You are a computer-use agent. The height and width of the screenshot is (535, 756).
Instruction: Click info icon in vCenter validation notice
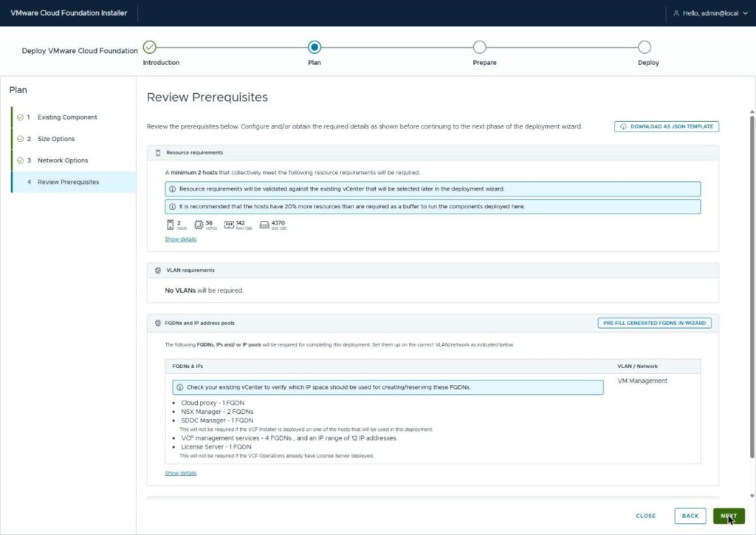pos(172,189)
